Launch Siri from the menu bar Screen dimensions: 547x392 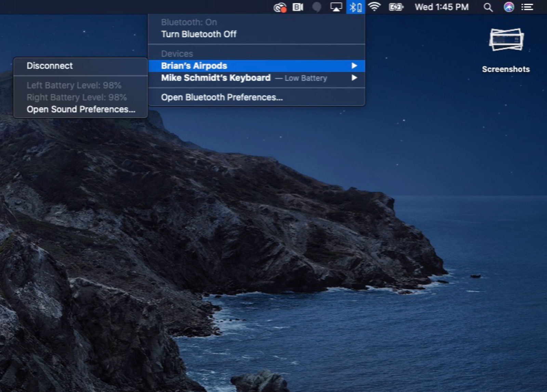point(509,7)
